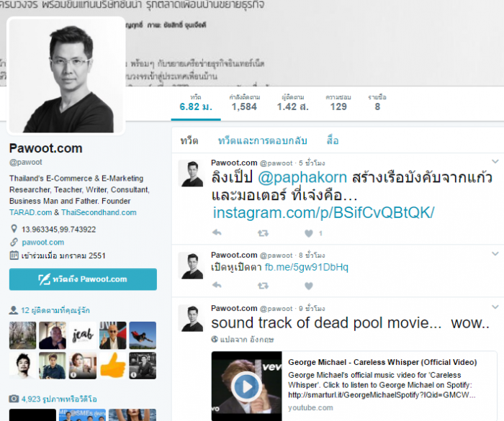Open the @paphakorn mention link
This screenshot has height=421, width=504.
[302, 178]
